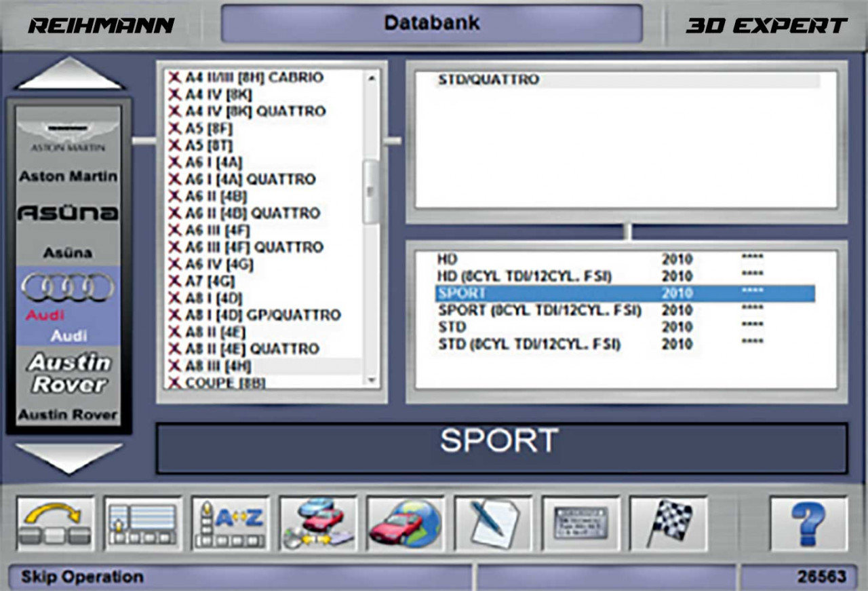
Task: Select STD (8CYL TDI/12CYL. FSI) row
Action: point(624,344)
